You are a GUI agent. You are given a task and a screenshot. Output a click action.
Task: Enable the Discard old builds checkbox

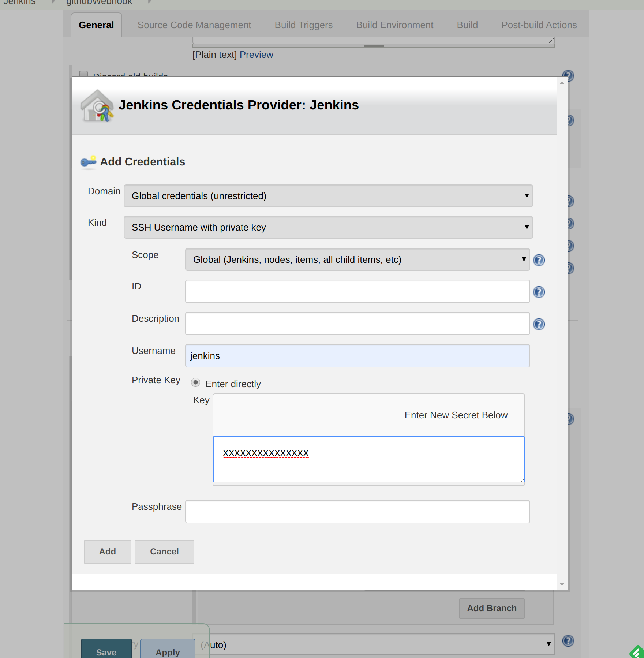pos(83,74)
